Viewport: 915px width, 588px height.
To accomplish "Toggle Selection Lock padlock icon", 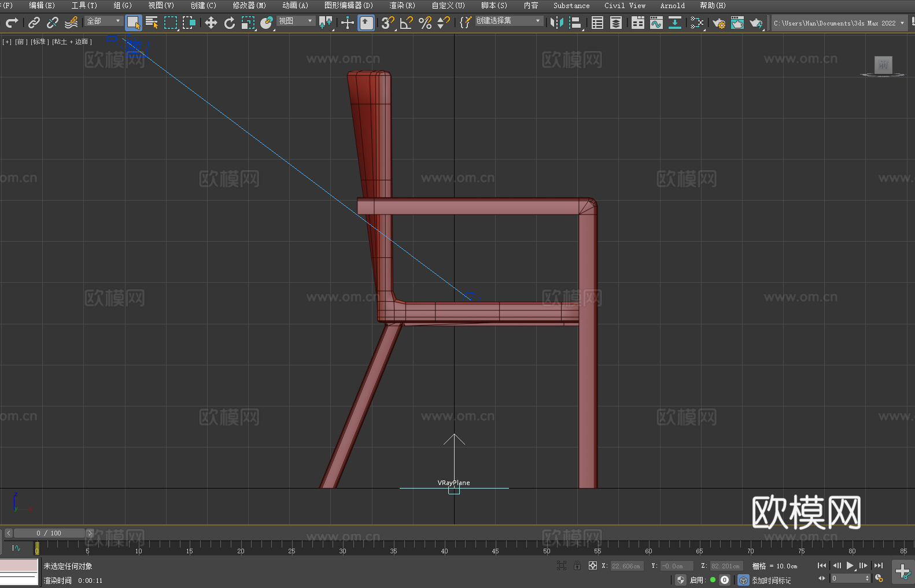I will coord(577,565).
